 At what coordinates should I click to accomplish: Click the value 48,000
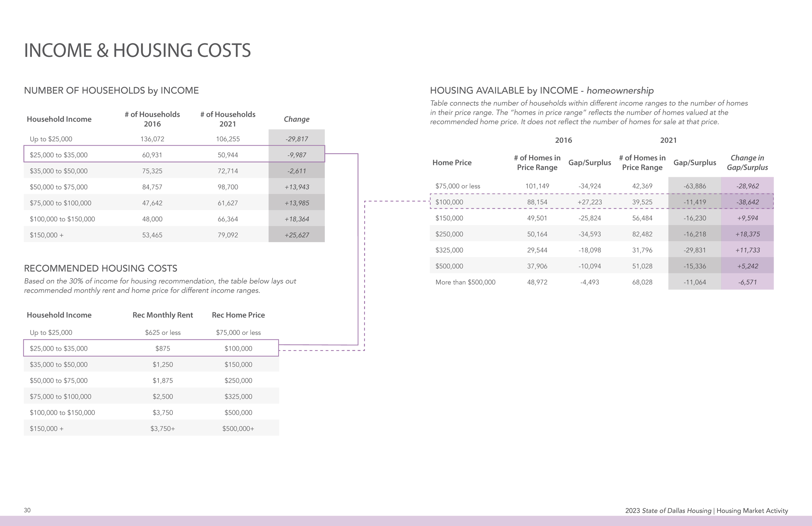tap(152, 219)
